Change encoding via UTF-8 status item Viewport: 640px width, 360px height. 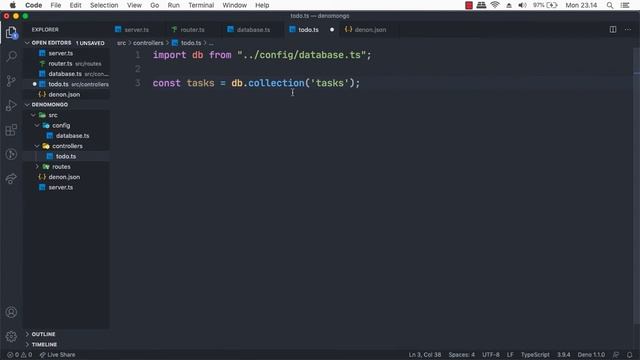tap(491, 355)
